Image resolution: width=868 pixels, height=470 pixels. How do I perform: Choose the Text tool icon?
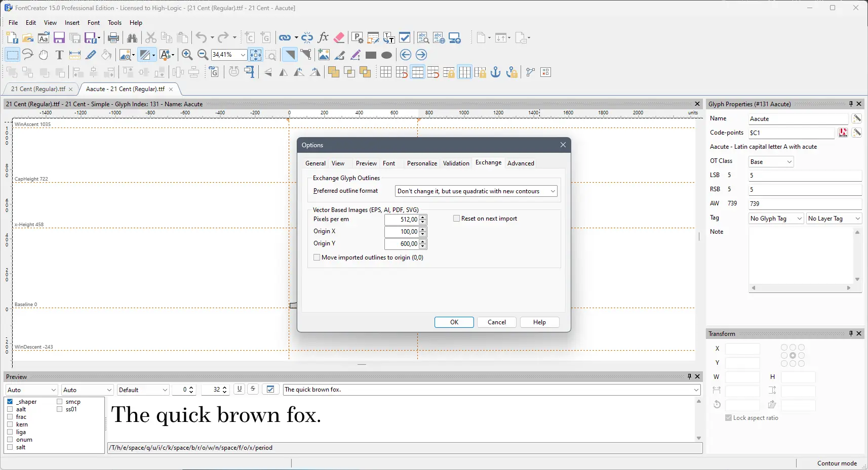[x=59, y=55]
